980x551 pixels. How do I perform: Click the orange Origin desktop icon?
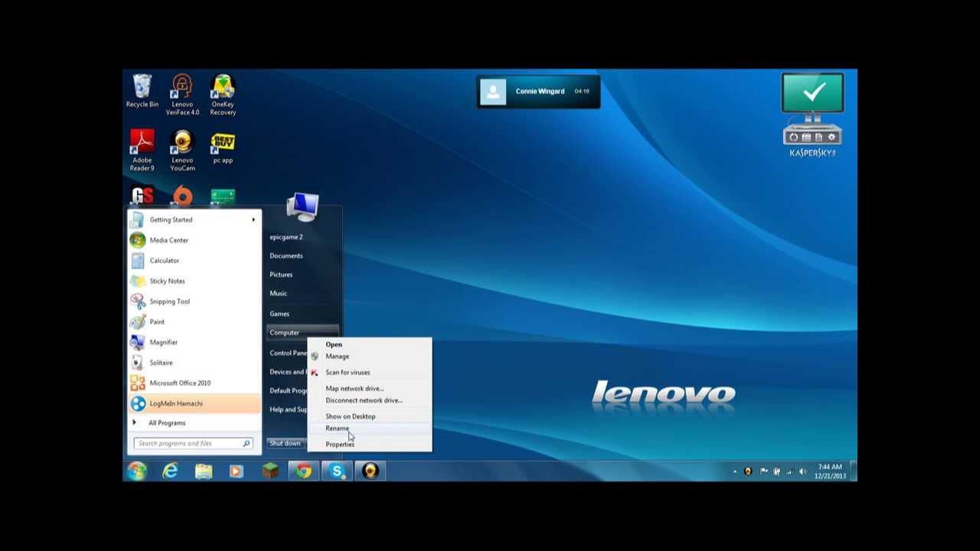coord(182,196)
